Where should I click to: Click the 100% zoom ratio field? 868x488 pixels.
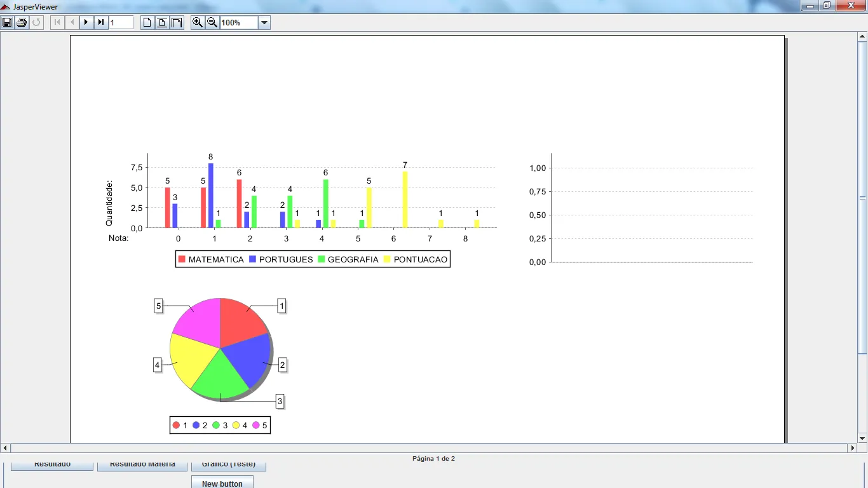pos(239,23)
